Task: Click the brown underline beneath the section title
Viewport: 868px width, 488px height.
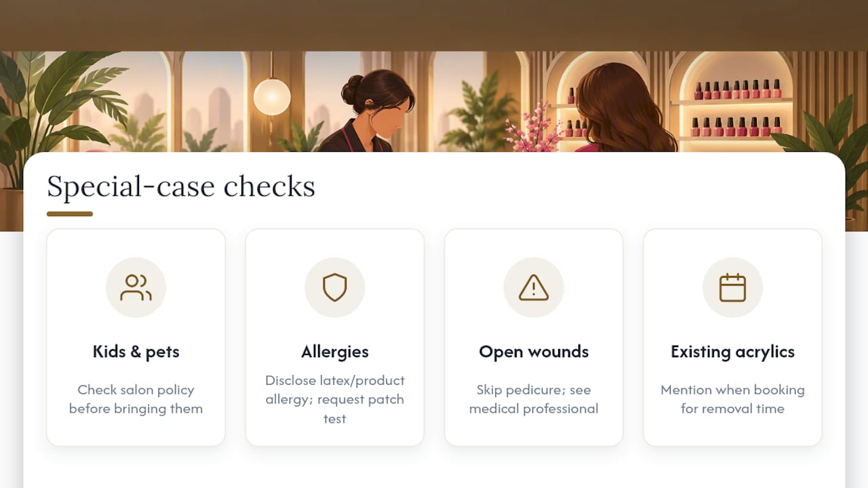Action: (70, 214)
